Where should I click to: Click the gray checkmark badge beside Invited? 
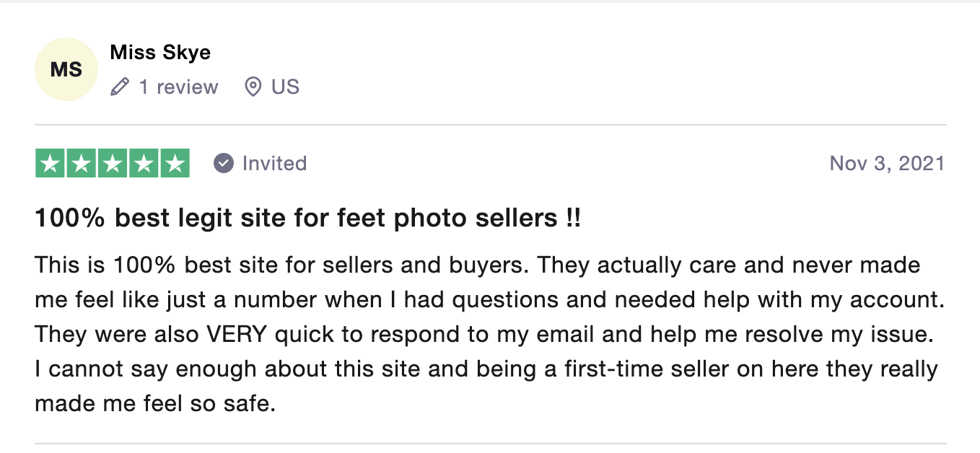click(224, 163)
